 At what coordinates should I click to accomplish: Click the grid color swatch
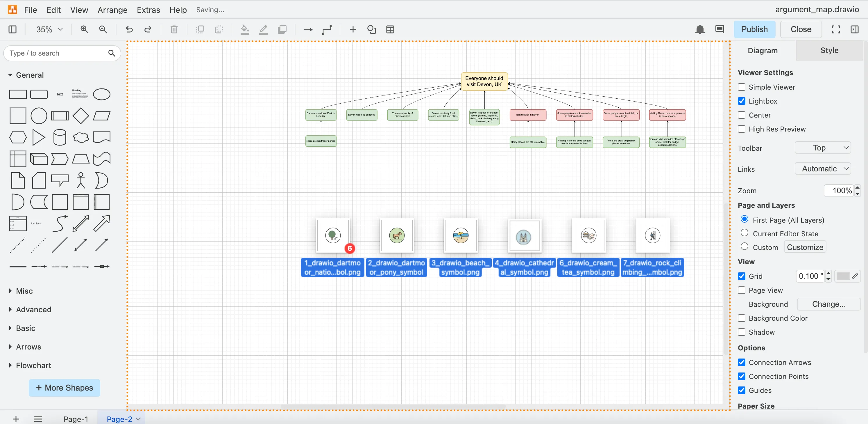843,276
